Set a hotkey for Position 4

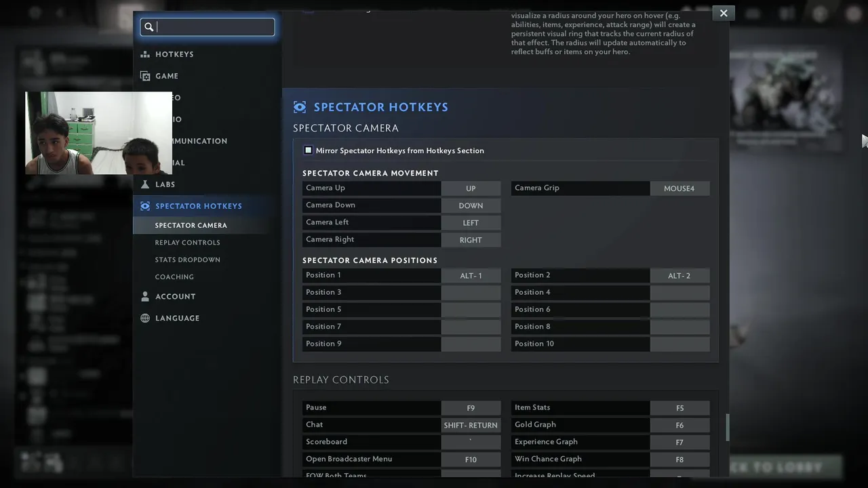coord(679,293)
